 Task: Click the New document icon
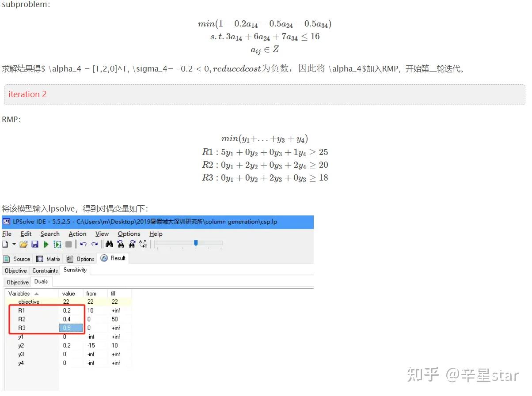click(5, 244)
